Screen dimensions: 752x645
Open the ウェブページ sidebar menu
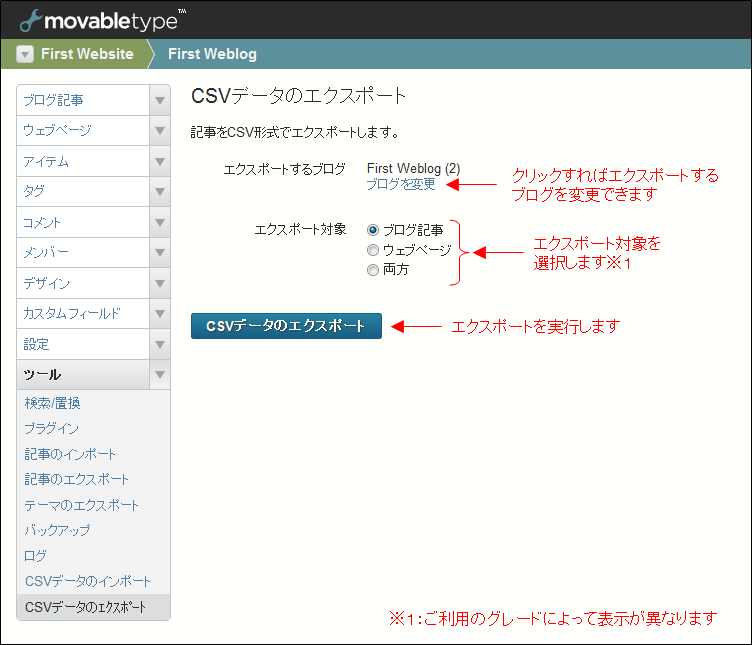[x=83, y=130]
